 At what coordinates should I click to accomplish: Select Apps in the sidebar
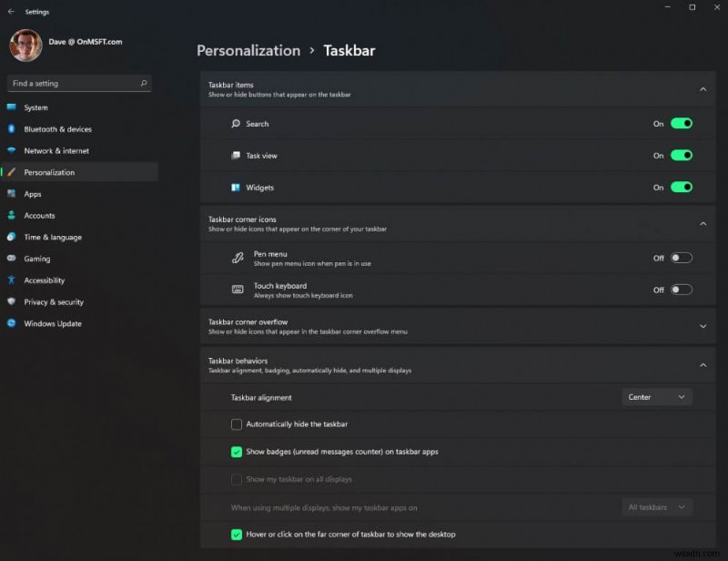[32, 193]
